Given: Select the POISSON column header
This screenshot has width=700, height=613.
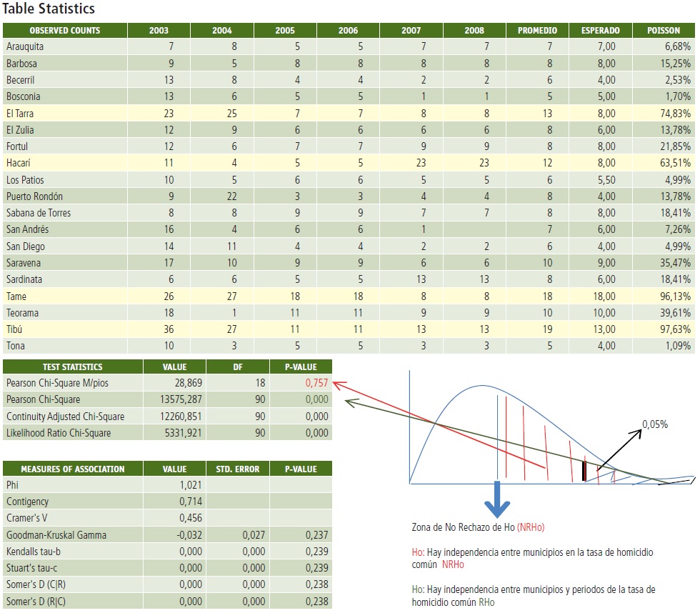Looking at the screenshot, I should click(x=664, y=31).
